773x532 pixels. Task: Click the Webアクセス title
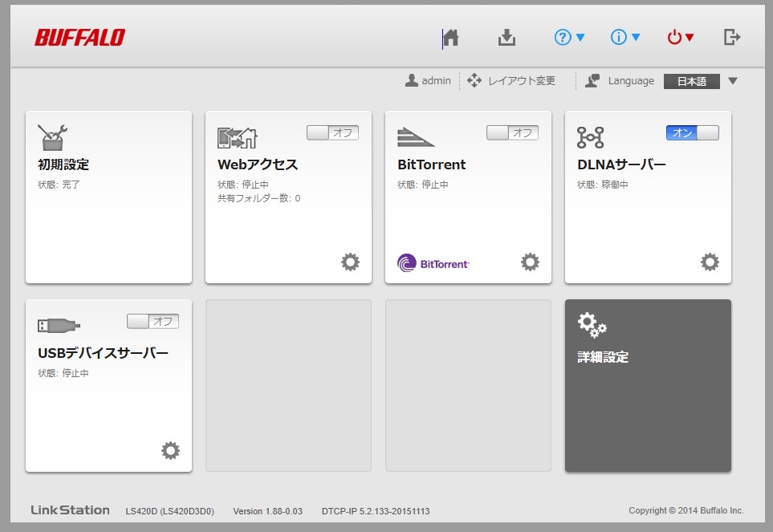(258, 164)
